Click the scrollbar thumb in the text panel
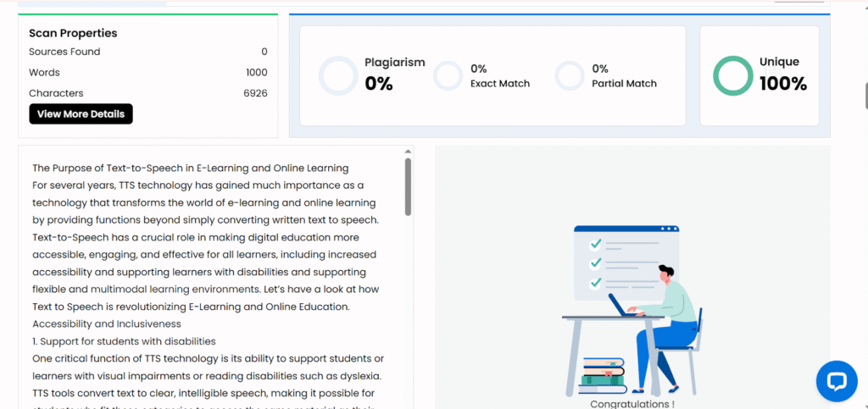 (408, 188)
